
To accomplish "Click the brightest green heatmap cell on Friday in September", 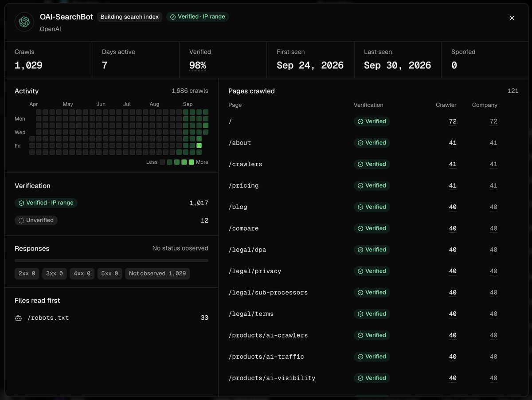I will 199,145.
